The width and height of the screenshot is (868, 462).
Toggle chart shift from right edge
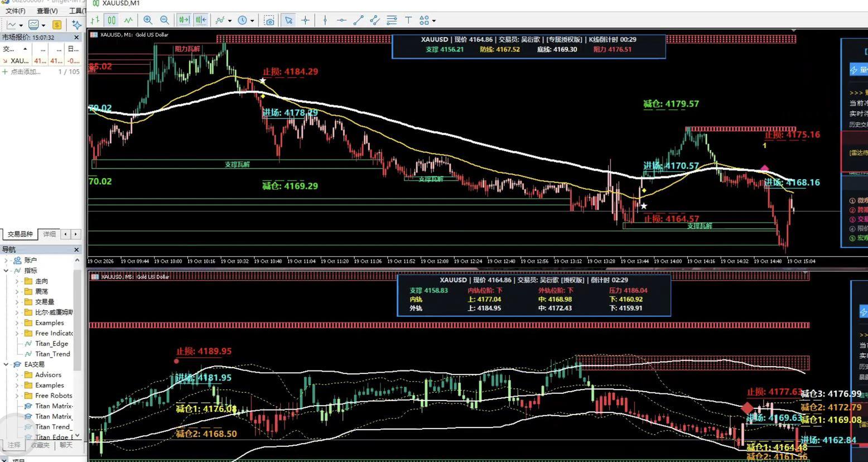coord(201,20)
